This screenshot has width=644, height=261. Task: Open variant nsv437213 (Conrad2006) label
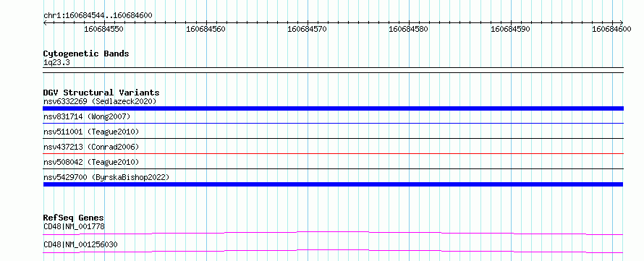[91, 147]
